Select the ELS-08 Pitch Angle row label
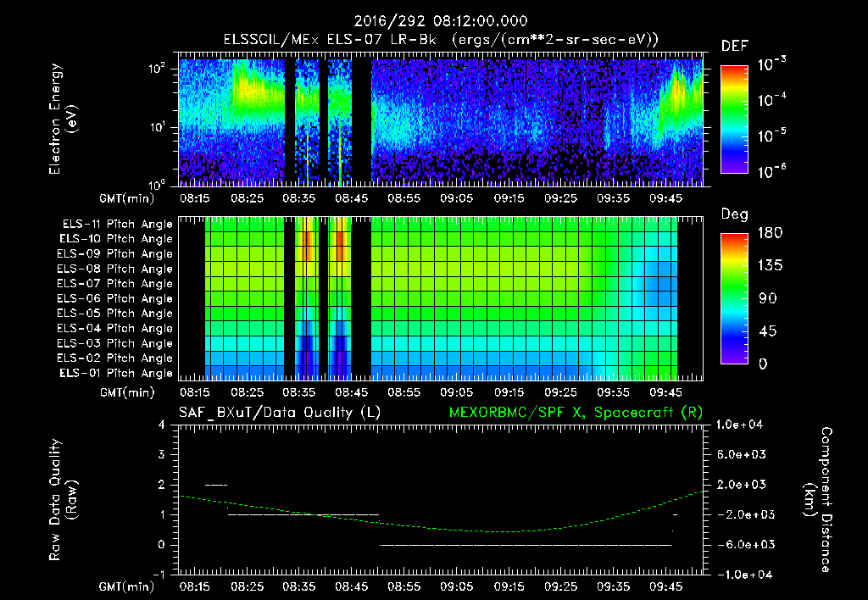This screenshot has height=600, width=868. click(115, 269)
